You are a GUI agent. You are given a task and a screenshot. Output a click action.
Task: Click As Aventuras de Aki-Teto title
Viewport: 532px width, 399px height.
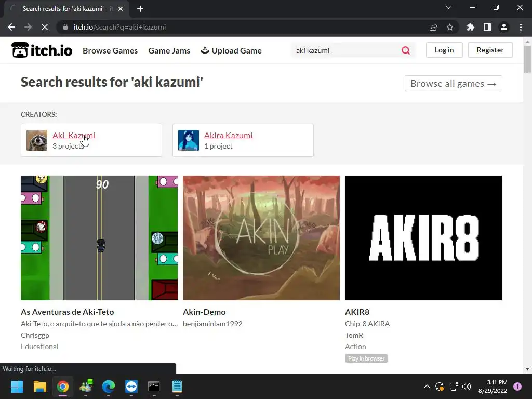(x=67, y=312)
